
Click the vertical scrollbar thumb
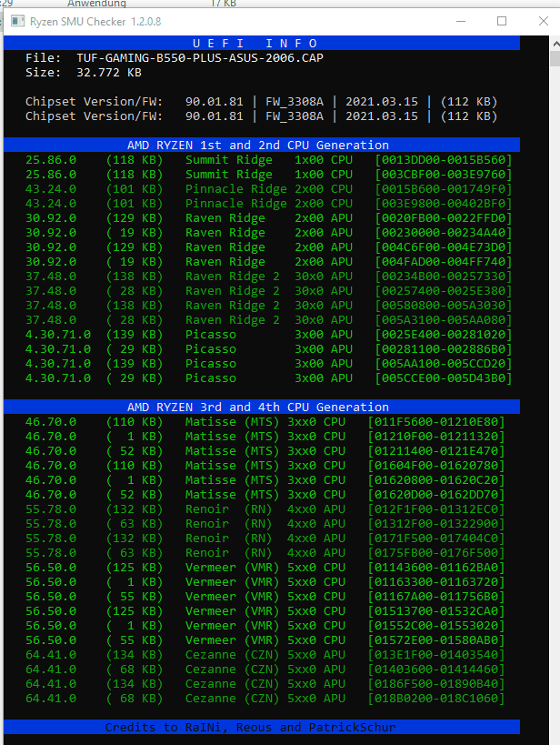(x=555, y=59)
